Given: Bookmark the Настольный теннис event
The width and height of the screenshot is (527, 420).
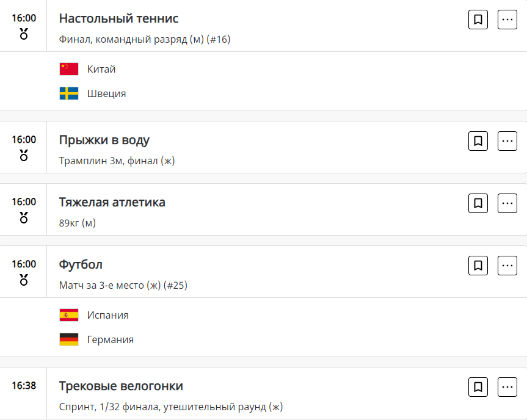Looking at the screenshot, I should (478, 20).
